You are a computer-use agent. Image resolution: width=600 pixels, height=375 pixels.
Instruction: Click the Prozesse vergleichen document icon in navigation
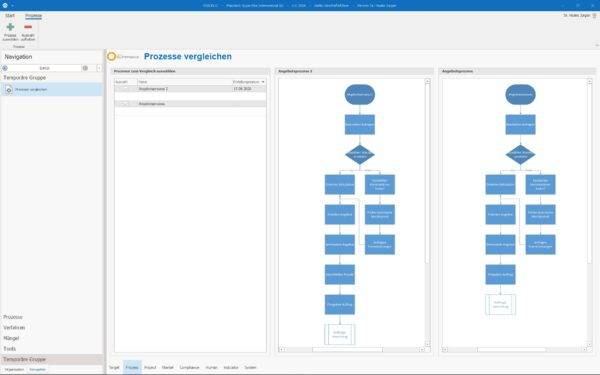pos(8,90)
